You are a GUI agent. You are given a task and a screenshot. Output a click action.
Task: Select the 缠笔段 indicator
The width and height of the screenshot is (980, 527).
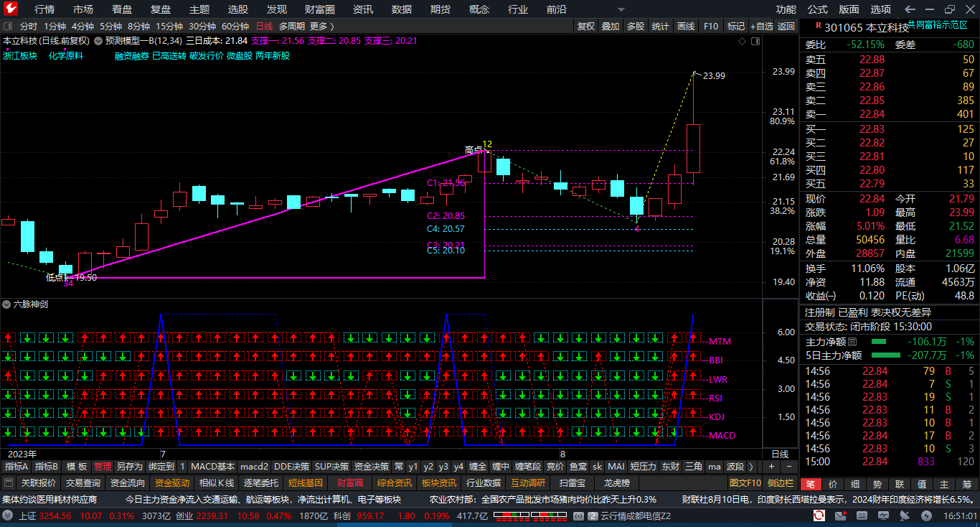(528, 466)
